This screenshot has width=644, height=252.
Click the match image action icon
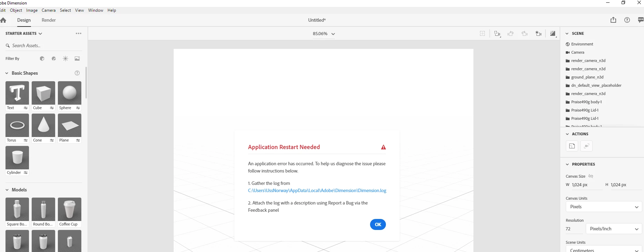572,146
